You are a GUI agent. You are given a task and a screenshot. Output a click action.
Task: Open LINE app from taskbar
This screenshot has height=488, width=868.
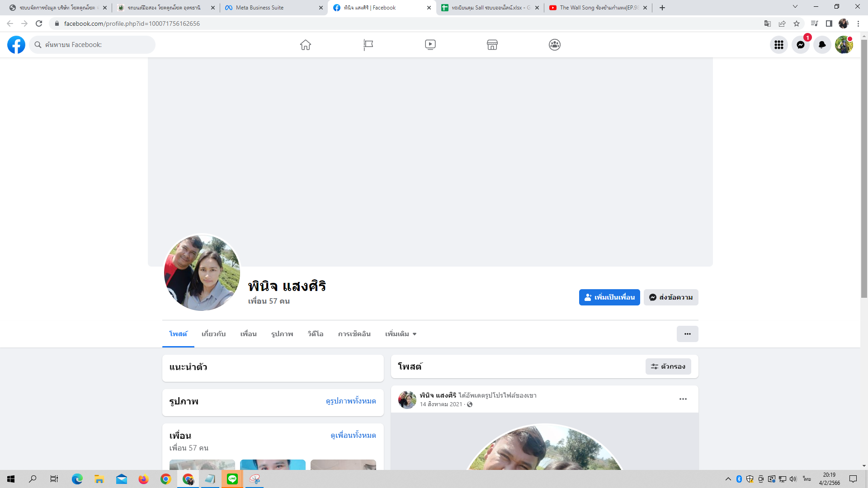pyautogui.click(x=232, y=479)
